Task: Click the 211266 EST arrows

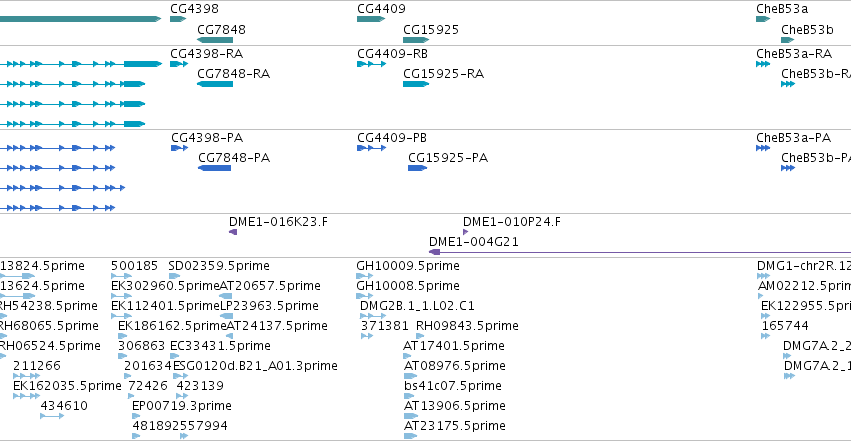Action: 27,375
